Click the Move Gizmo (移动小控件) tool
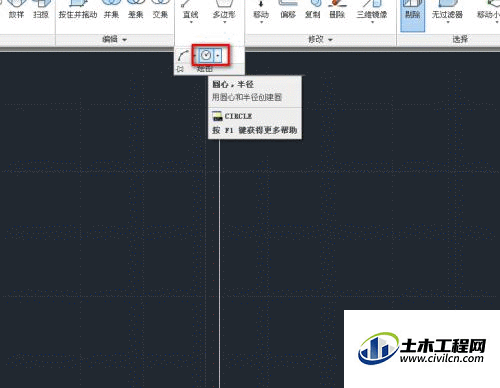 488,9
